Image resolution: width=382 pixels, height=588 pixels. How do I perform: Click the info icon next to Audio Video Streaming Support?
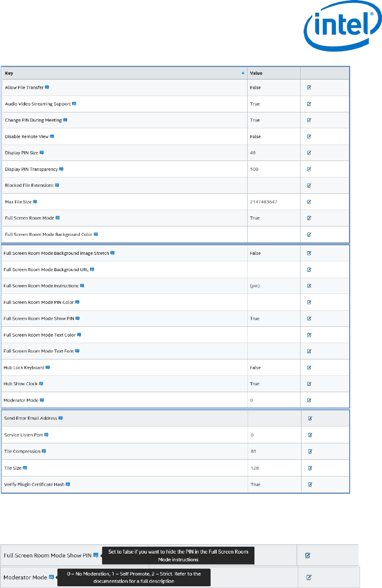pyautogui.click(x=74, y=104)
